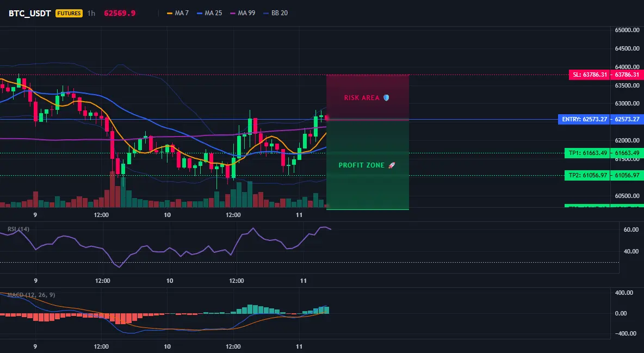Click the 60500.00 price axis value

pos(627,196)
